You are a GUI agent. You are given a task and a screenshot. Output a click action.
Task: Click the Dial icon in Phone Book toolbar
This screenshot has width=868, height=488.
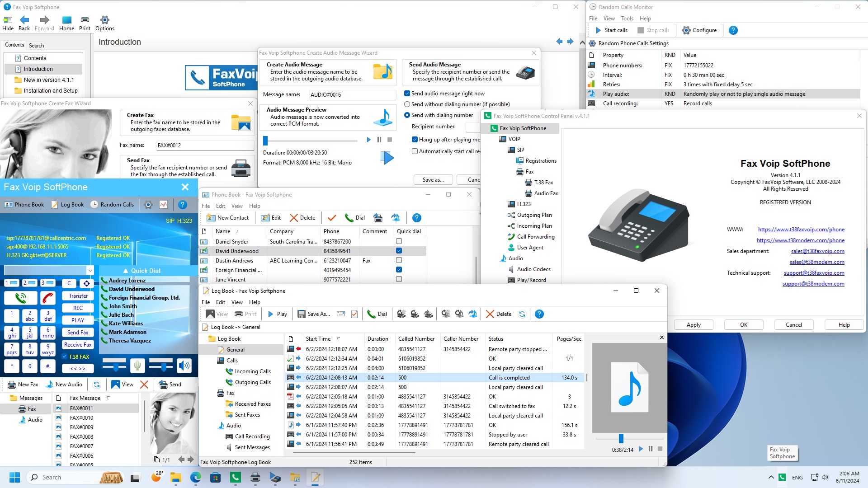coord(355,217)
